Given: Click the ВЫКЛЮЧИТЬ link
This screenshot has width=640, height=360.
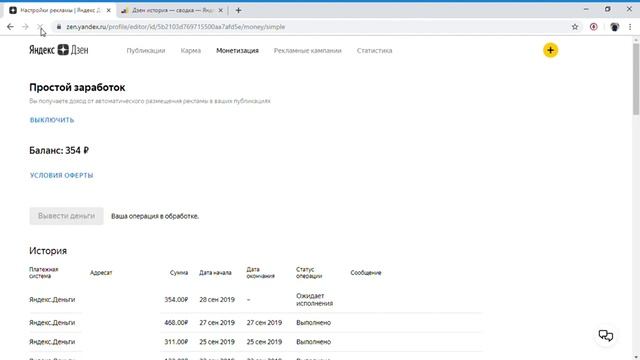Looking at the screenshot, I should click(52, 120).
